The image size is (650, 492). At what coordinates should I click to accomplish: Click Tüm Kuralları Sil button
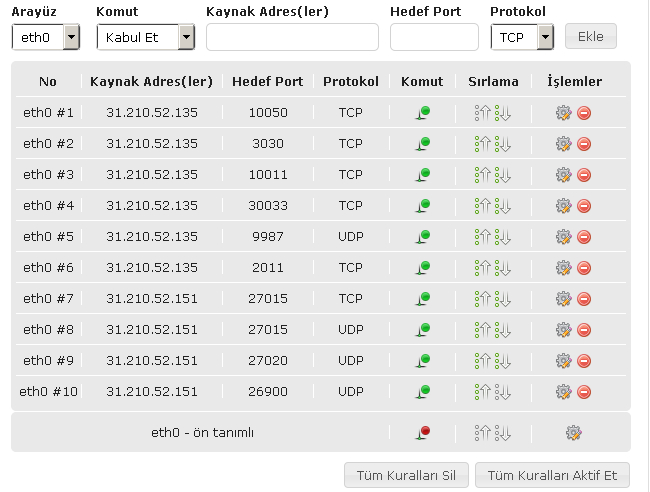point(406,475)
